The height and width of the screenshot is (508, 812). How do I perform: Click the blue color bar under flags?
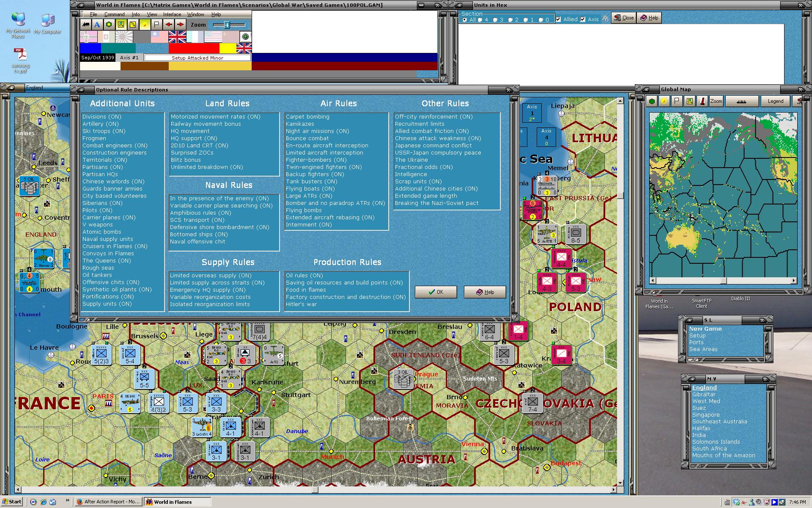click(x=91, y=48)
